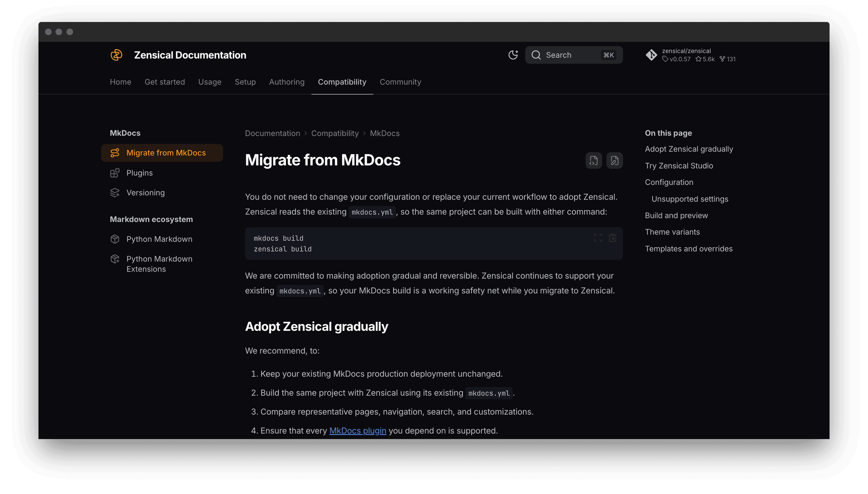Open the Search input field

tap(574, 55)
